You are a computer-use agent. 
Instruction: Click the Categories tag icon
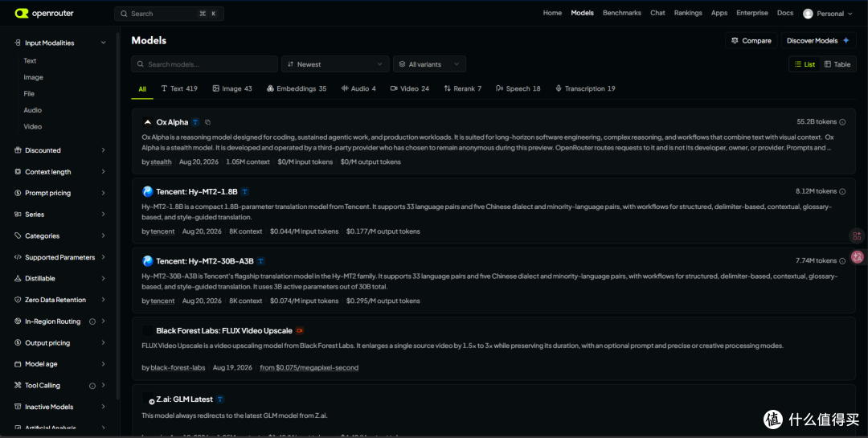coord(18,236)
